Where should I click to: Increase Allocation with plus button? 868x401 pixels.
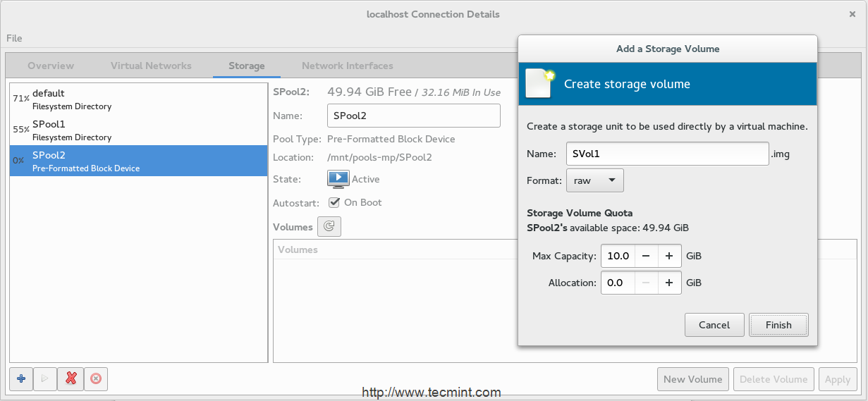pyautogui.click(x=669, y=283)
